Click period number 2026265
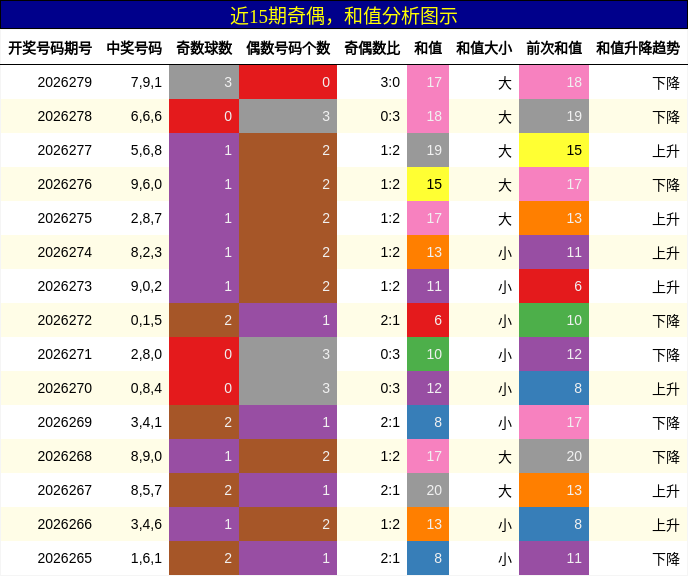The width and height of the screenshot is (688, 576). click(x=64, y=558)
